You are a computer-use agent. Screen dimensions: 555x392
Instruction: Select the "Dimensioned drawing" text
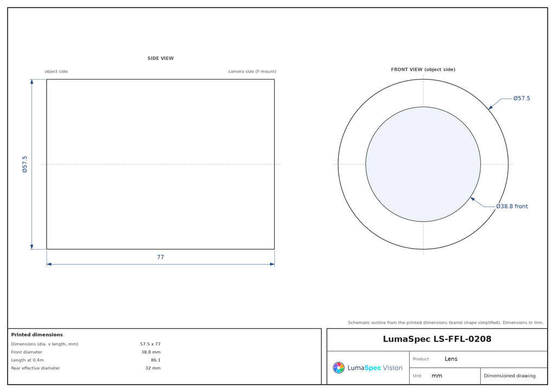click(x=509, y=376)
